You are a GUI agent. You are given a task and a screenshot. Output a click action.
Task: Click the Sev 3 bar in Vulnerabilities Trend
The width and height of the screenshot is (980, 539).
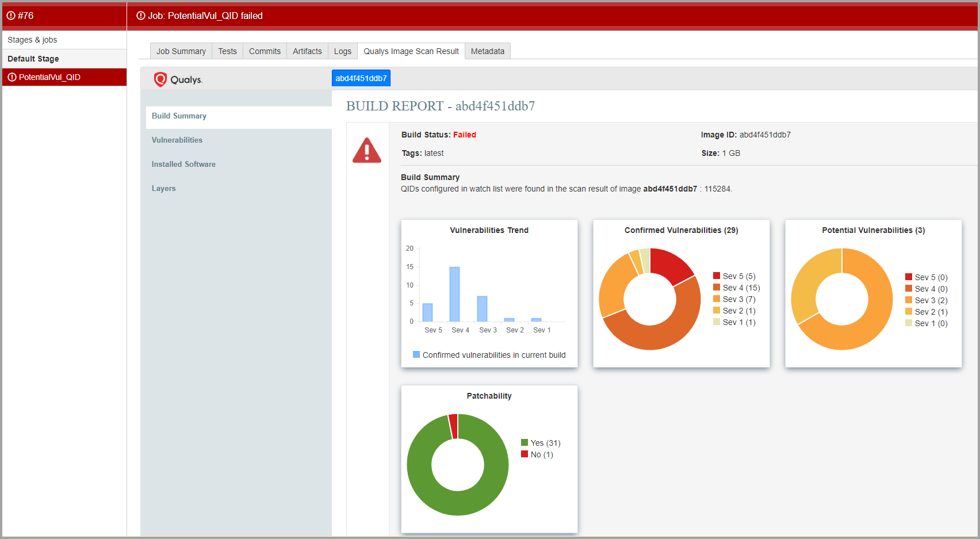tap(482, 309)
